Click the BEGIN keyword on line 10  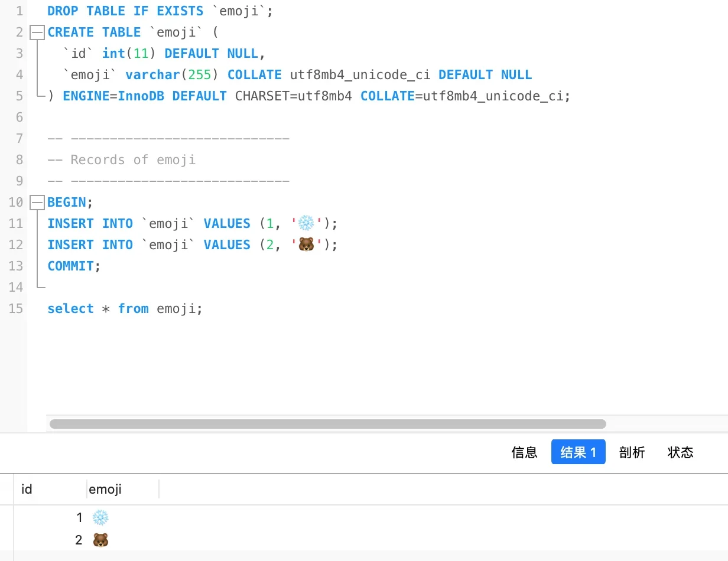67,203
